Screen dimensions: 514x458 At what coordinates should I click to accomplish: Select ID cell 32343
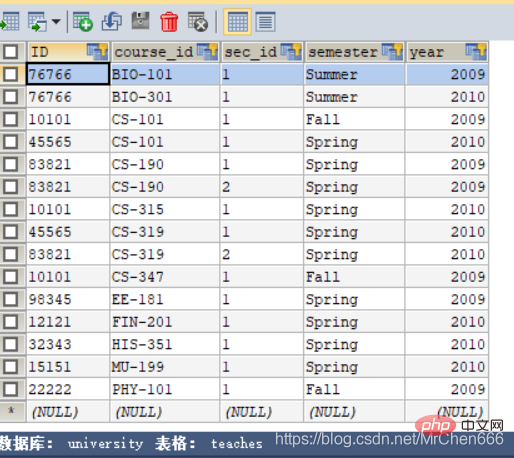68,344
